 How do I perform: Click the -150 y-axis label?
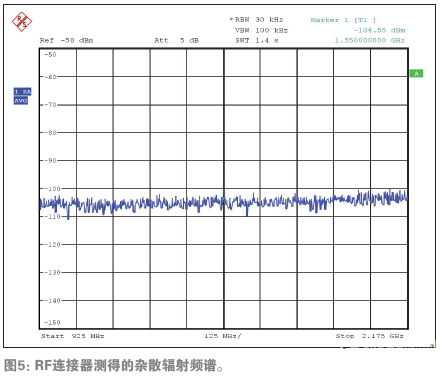click(52, 323)
